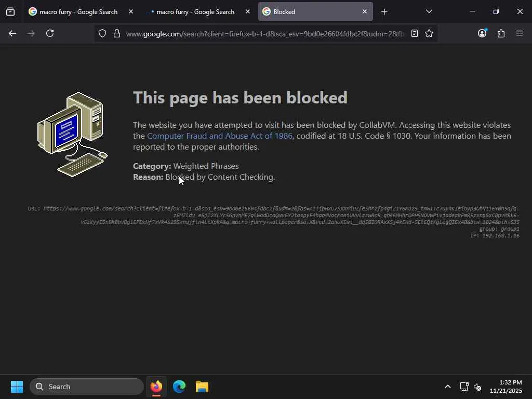Open network status tray icon

click(464, 387)
